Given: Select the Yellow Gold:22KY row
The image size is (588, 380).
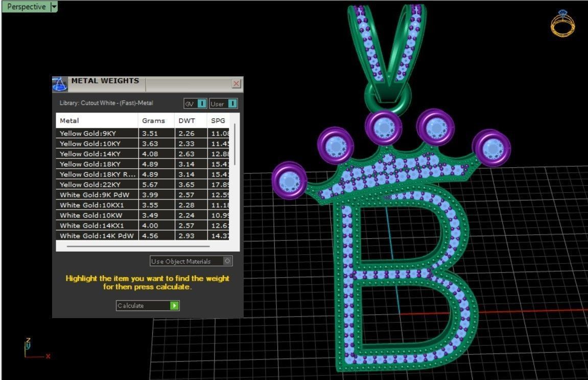Looking at the screenshot, I should pyautogui.click(x=143, y=184).
